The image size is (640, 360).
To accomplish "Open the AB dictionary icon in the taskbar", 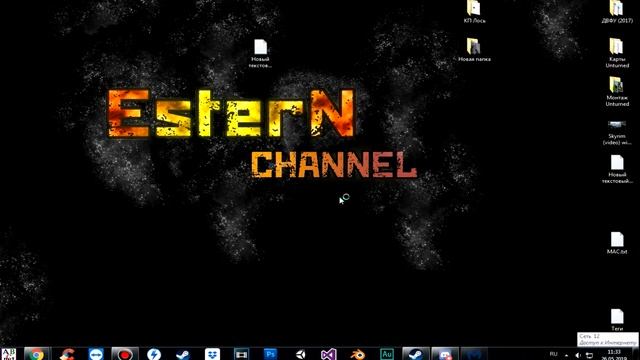I will (9, 354).
